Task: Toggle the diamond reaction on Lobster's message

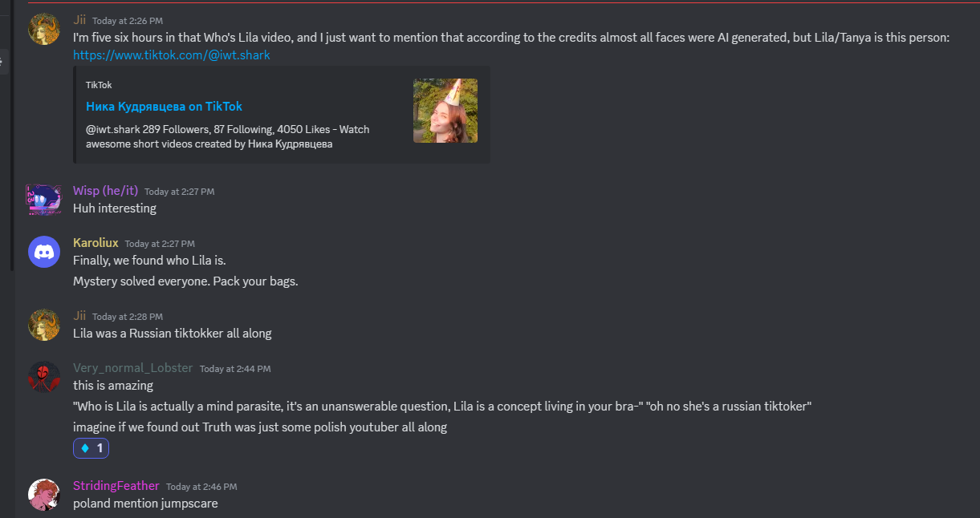Action: pos(91,448)
